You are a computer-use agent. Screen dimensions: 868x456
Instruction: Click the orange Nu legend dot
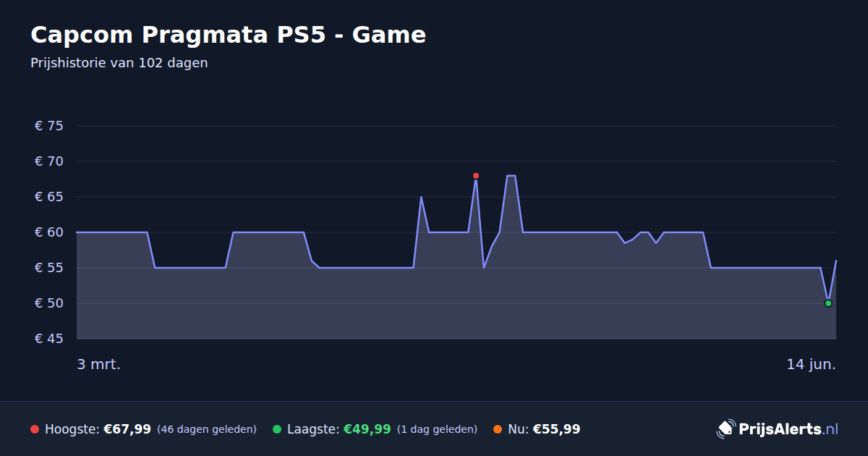tap(498, 430)
